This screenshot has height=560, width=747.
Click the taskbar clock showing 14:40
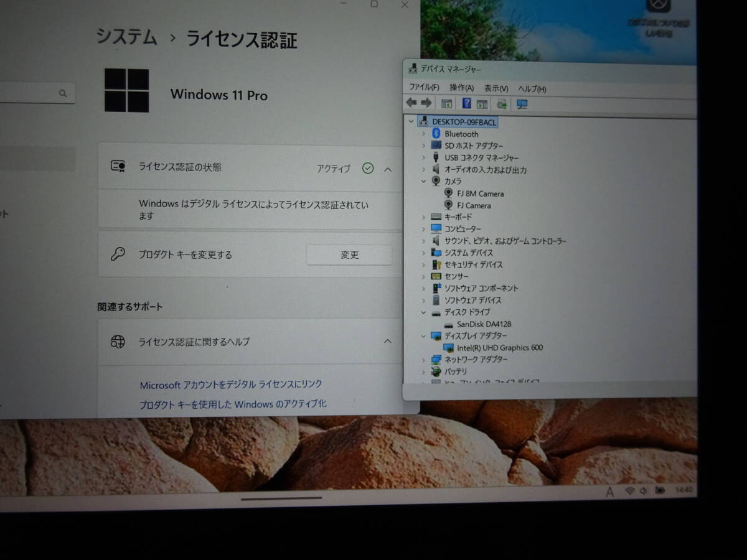tap(683, 490)
